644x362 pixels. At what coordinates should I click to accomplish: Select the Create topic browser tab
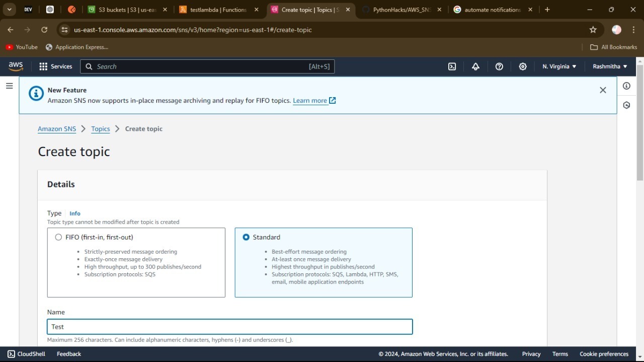pyautogui.click(x=310, y=10)
